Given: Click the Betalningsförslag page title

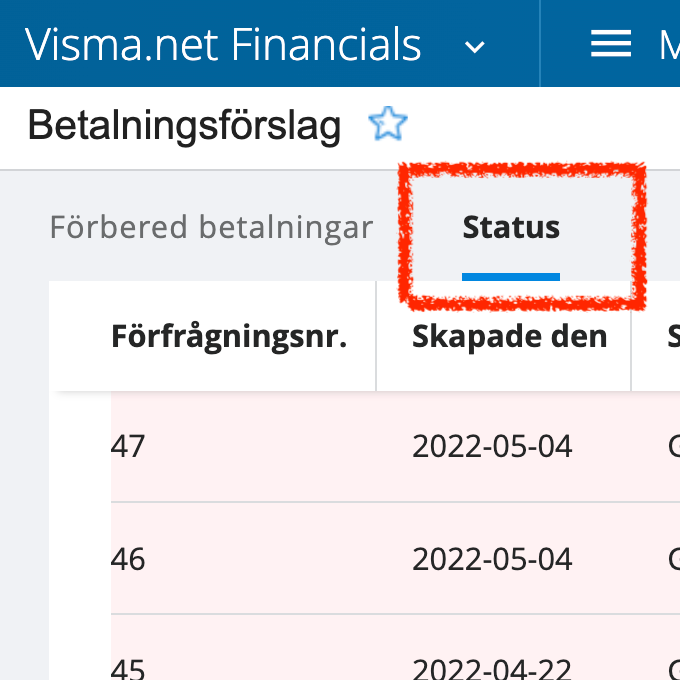Looking at the screenshot, I should click(184, 126).
